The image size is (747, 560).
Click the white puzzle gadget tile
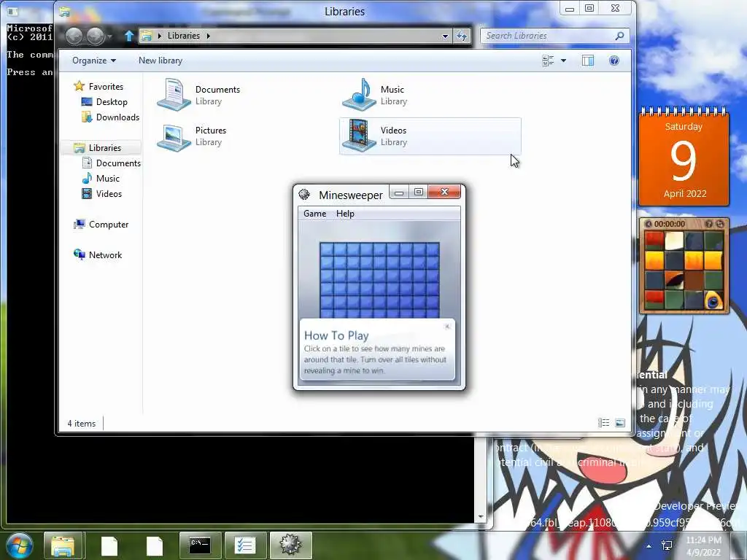pyautogui.click(x=674, y=241)
